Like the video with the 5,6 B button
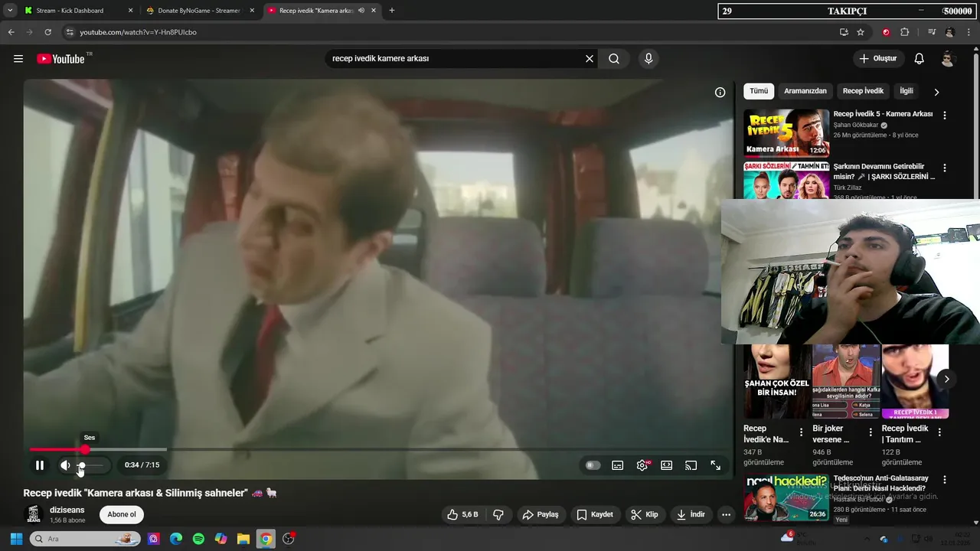 pyautogui.click(x=463, y=514)
